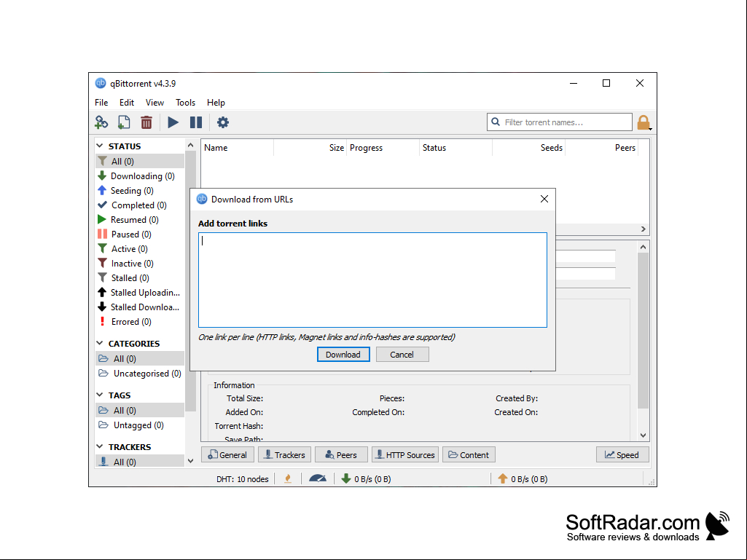Sort by the Size column header

coord(310,148)
